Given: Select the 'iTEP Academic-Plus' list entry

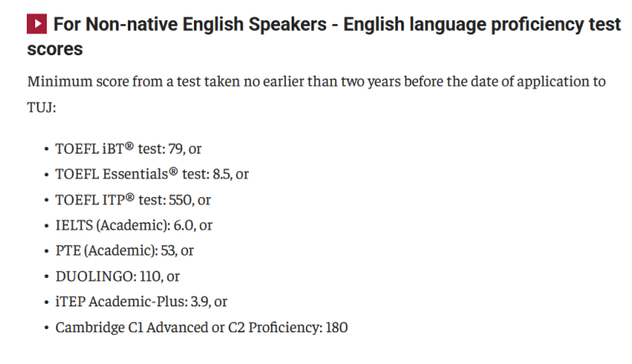Looking at the screenshot, I should [x=141, y=302].
